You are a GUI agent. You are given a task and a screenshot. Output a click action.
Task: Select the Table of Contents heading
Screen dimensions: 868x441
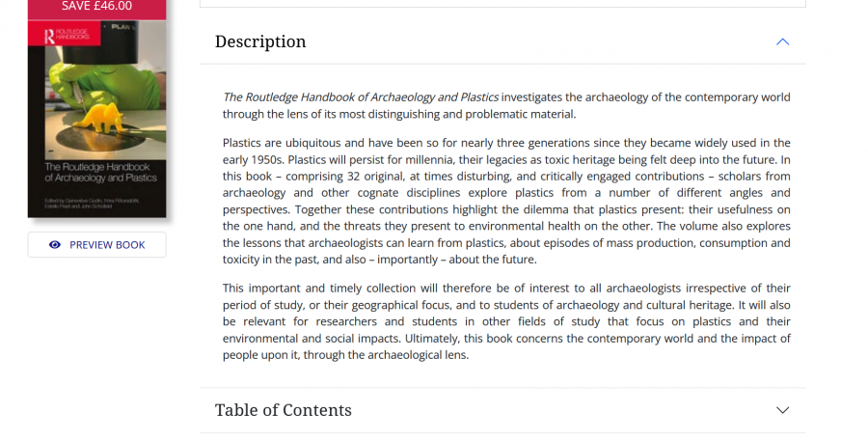tap(284, 410)
